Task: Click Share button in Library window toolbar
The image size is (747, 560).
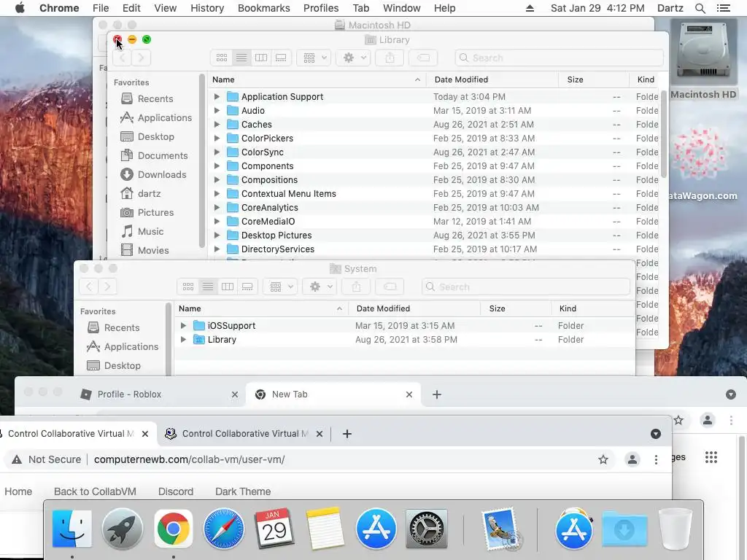Action: 390,58
